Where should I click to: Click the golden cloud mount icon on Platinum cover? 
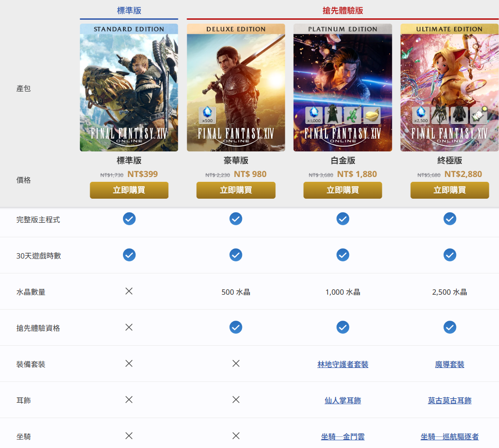tap(372, 115)
